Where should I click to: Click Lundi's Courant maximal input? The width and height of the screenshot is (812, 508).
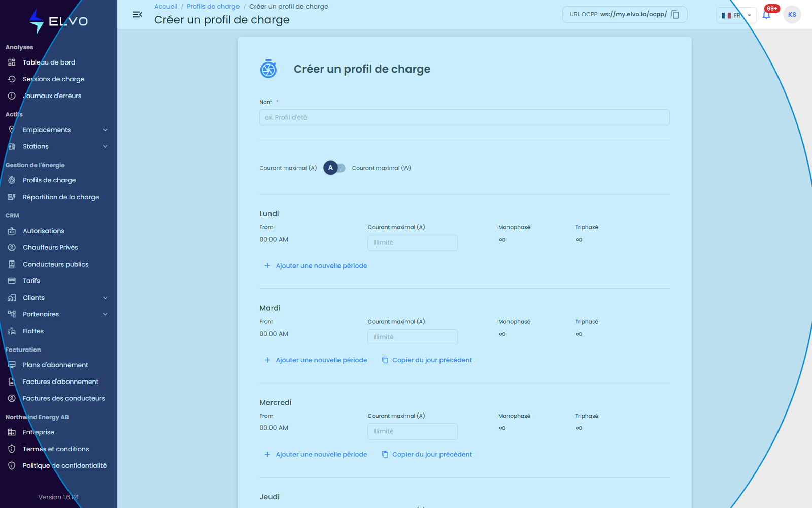point(413,243)
